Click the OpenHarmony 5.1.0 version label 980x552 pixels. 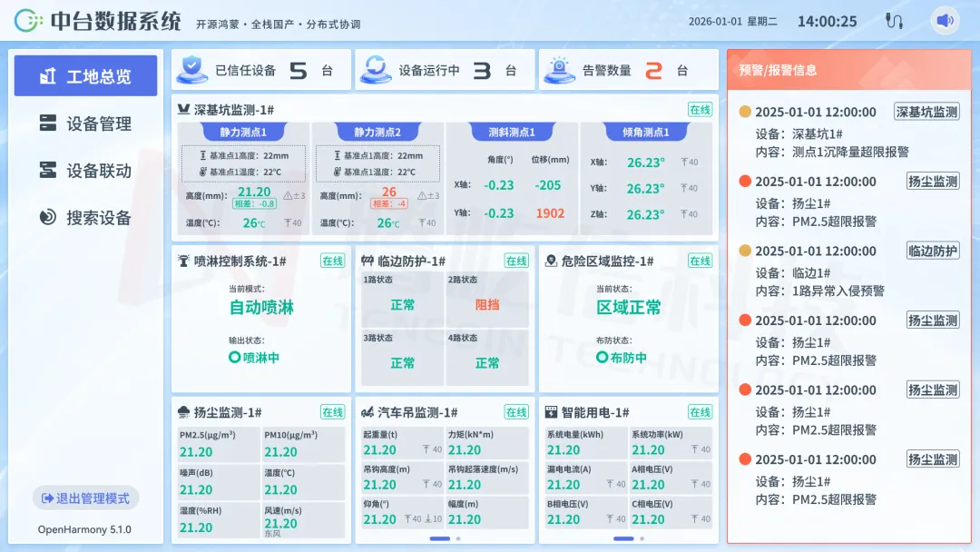pyautogui.click(x=84, y=529)
